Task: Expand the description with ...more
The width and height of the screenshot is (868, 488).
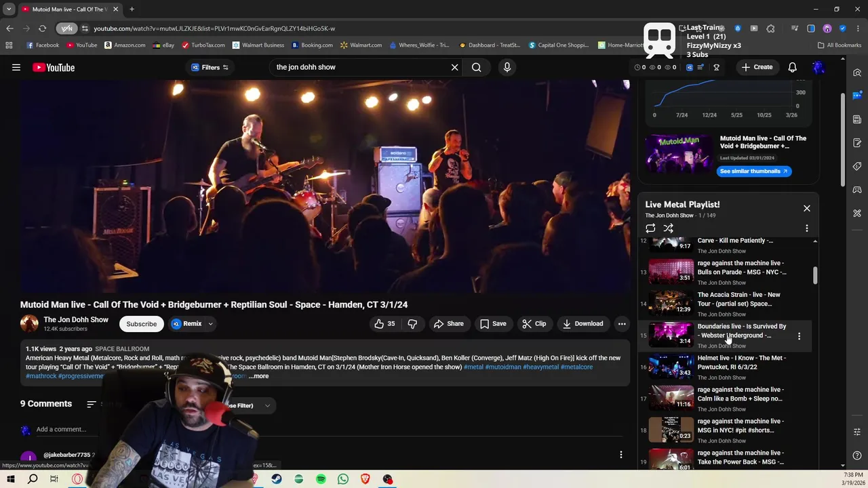Action: [x=258, y=376]
